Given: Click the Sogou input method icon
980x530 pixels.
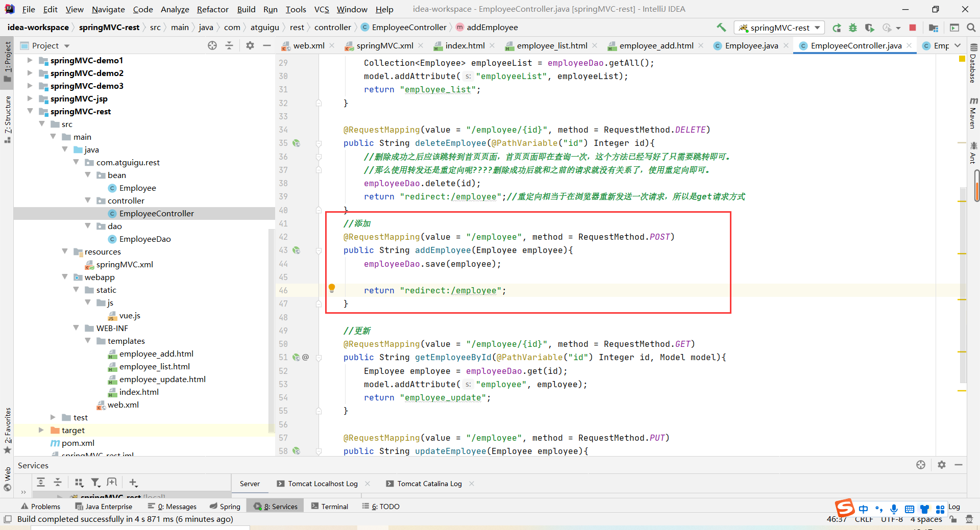Looking at the screenshot, I should [845, 508].
